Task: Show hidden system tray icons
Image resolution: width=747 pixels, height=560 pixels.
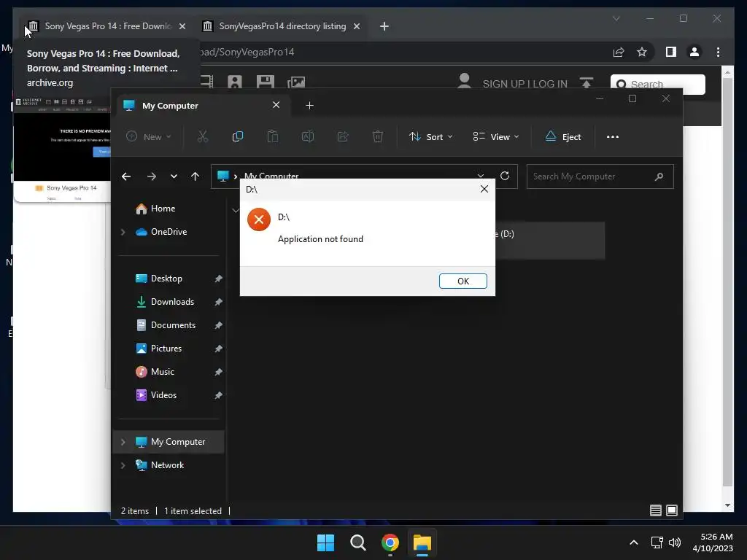Action: point(634,542)
